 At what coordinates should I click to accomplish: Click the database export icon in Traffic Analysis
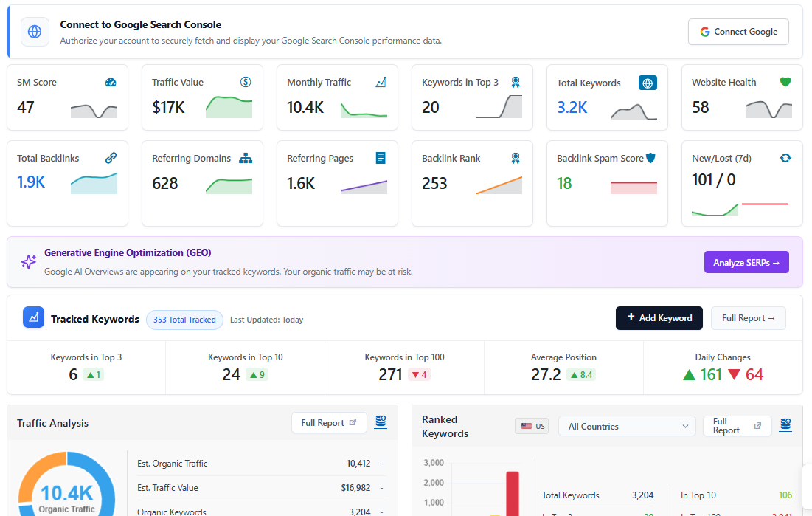(x=380, y=422)
